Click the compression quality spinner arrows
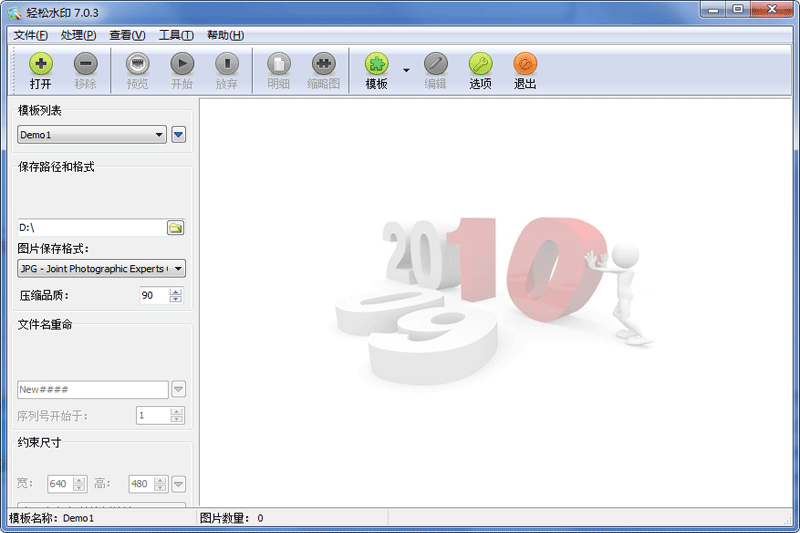The image size is (800, 533). (176, 295)
